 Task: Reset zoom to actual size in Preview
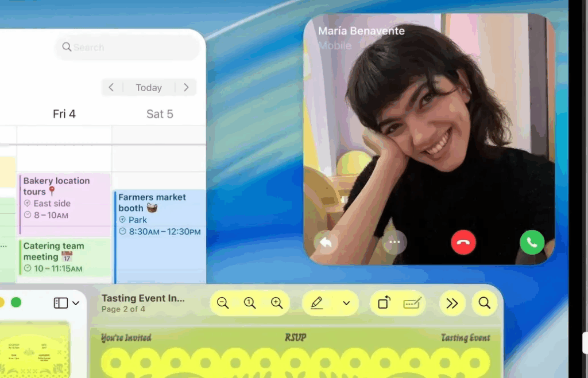pyautogui.click(x=250, y=303)
